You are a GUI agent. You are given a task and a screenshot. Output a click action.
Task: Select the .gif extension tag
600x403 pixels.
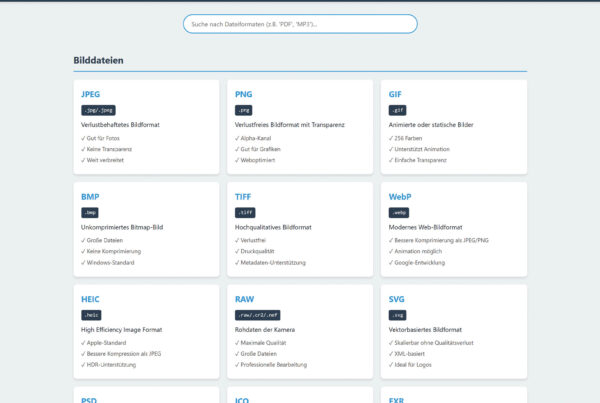tap(398, 110)
